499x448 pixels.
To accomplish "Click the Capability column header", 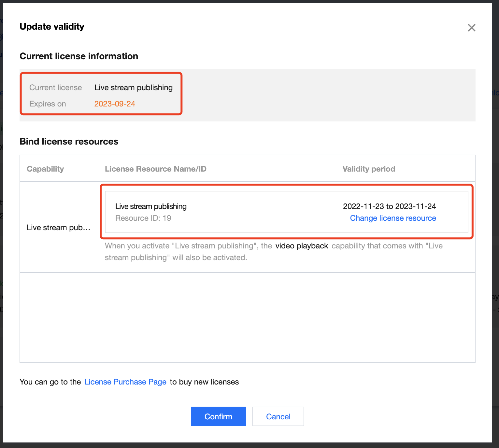I will (x=45, y=169).
